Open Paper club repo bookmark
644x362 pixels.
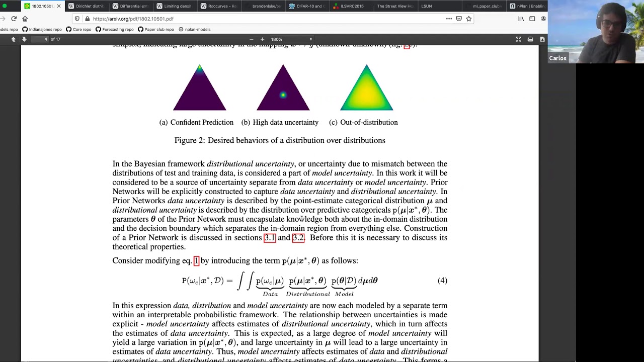pyautogui.click(x=156, y=29)
